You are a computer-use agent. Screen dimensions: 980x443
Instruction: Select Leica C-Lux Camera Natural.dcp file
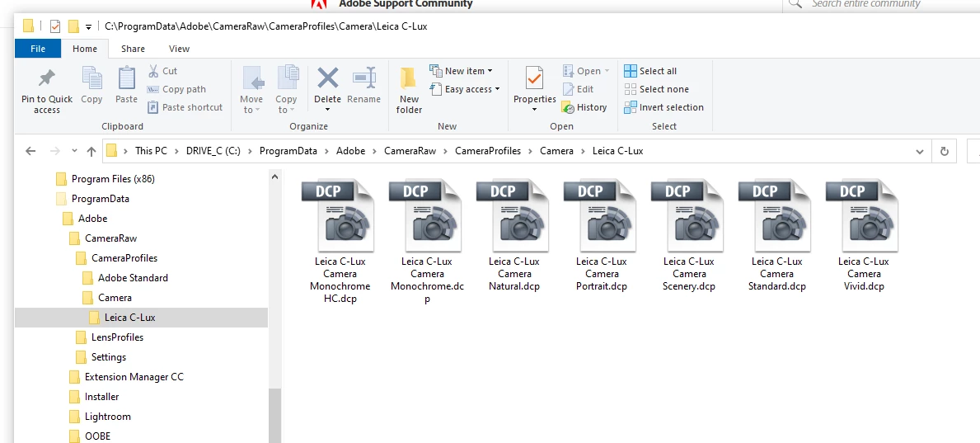pos(514,236)
